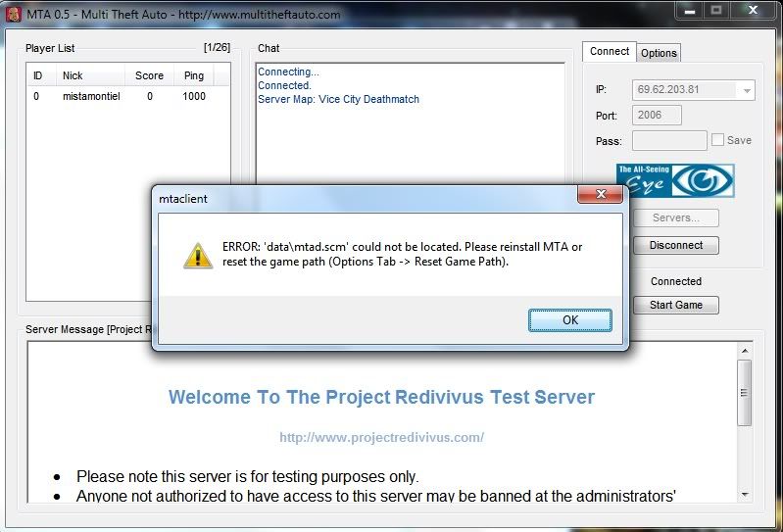
Task: Expand the IP address dropdown
Action: pyautogui.click(x=747, y=90)
